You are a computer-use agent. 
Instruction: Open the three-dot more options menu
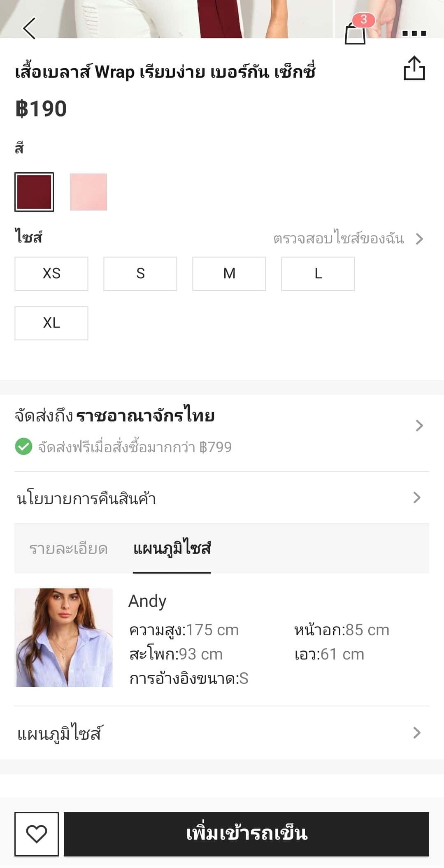point(414,33)
